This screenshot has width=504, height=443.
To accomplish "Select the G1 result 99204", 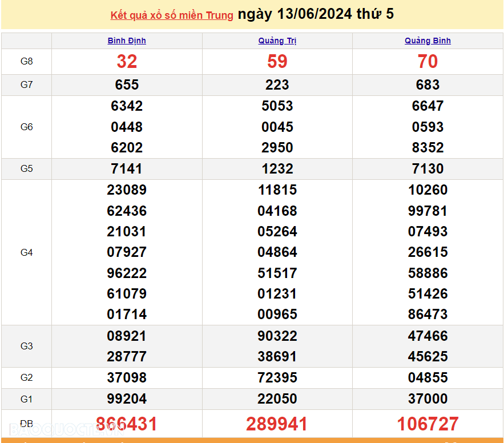I will [127, 399].
